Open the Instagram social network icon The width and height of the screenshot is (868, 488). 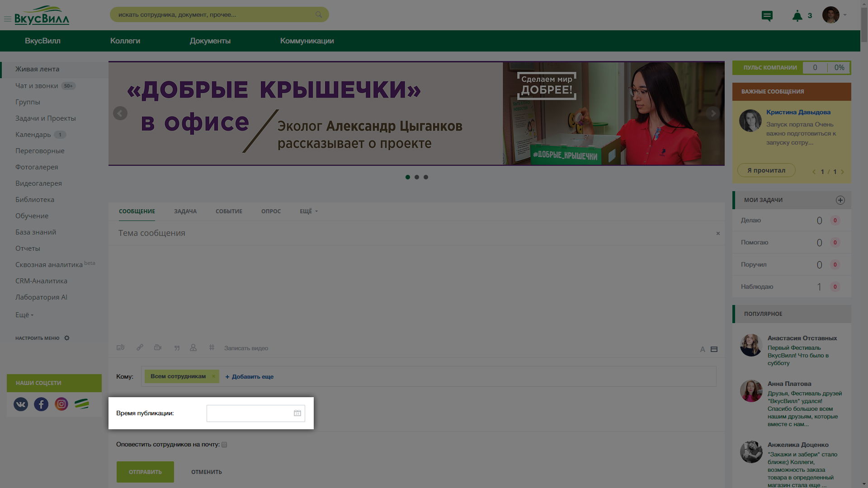(61, 404)
